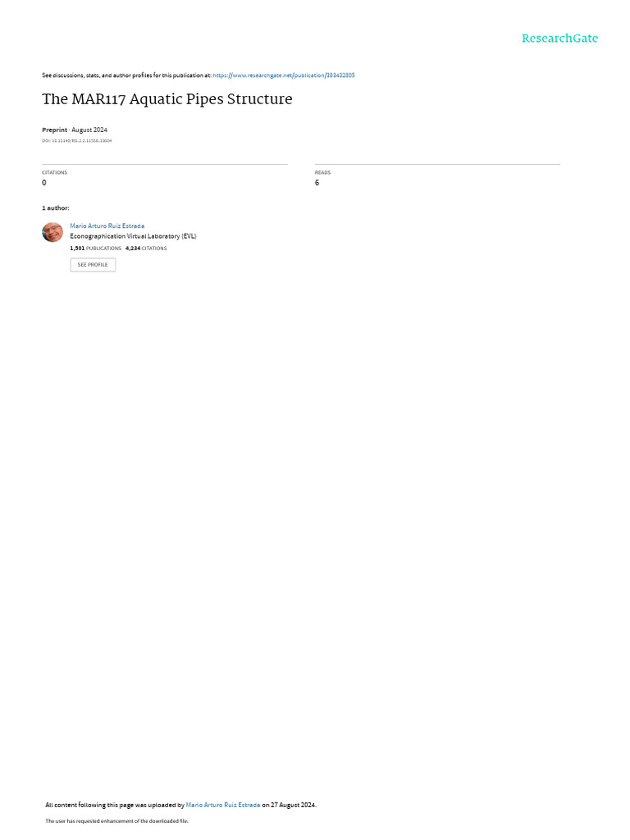Image resolution: width=630 pixels, height=840 pixels.
Task: Click Econographication Virtual Laboratory (EVL) affiliation
Action: coord(134,236)
